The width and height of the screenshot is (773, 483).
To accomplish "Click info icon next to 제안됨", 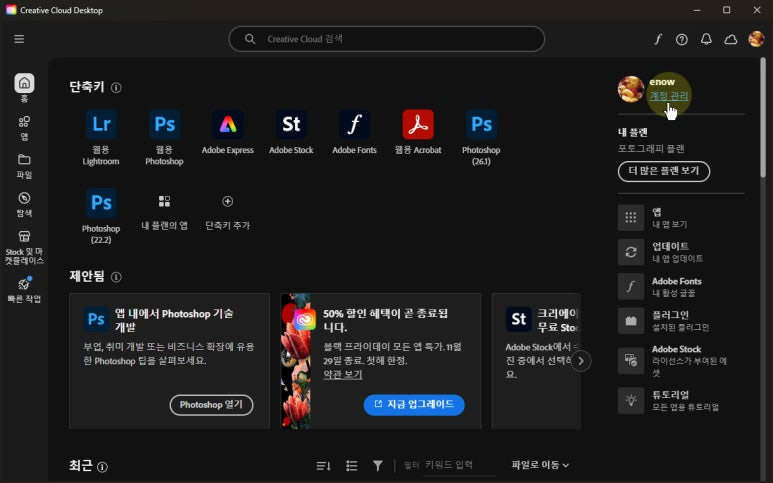I will (x=116, y=277).
